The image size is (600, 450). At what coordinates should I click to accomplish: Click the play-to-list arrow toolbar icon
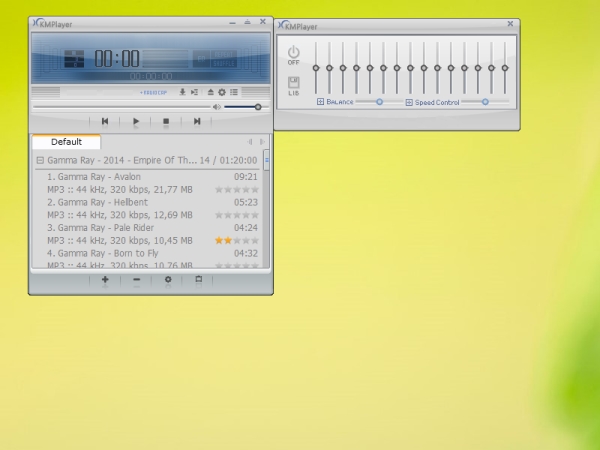point(194,92)
